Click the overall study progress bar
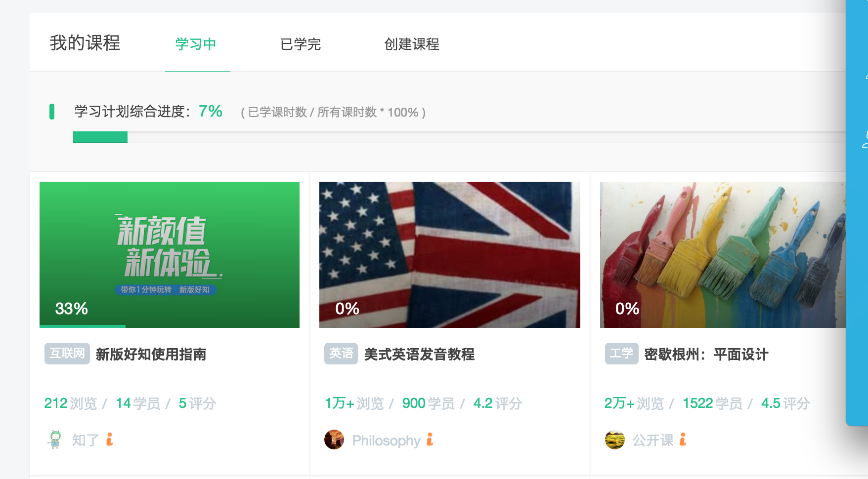 point(460,137)
